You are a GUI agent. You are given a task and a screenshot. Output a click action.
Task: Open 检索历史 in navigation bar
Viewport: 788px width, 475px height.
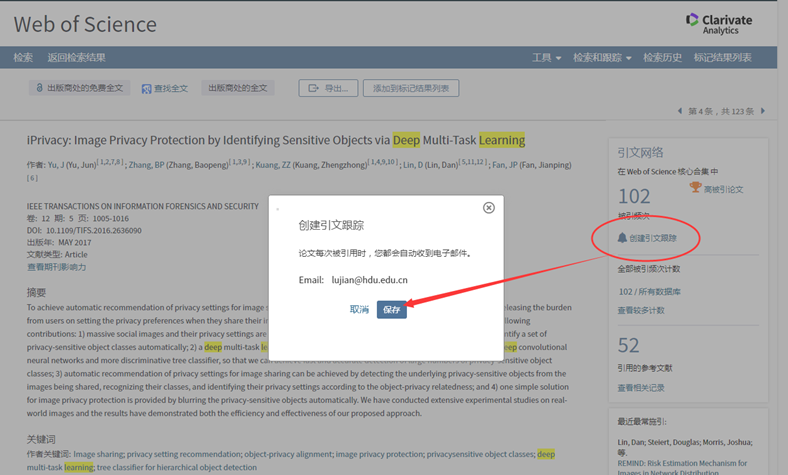point(662,58)
